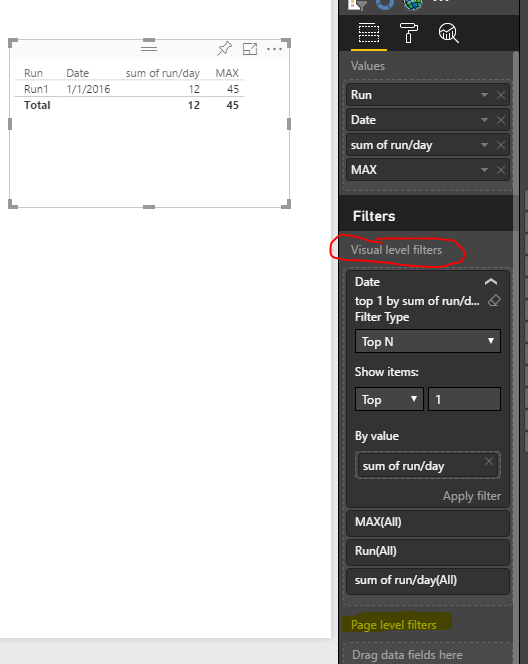Remove MAX field from Values
Viewport: 528px width, 664px height.
pos(501,170)
